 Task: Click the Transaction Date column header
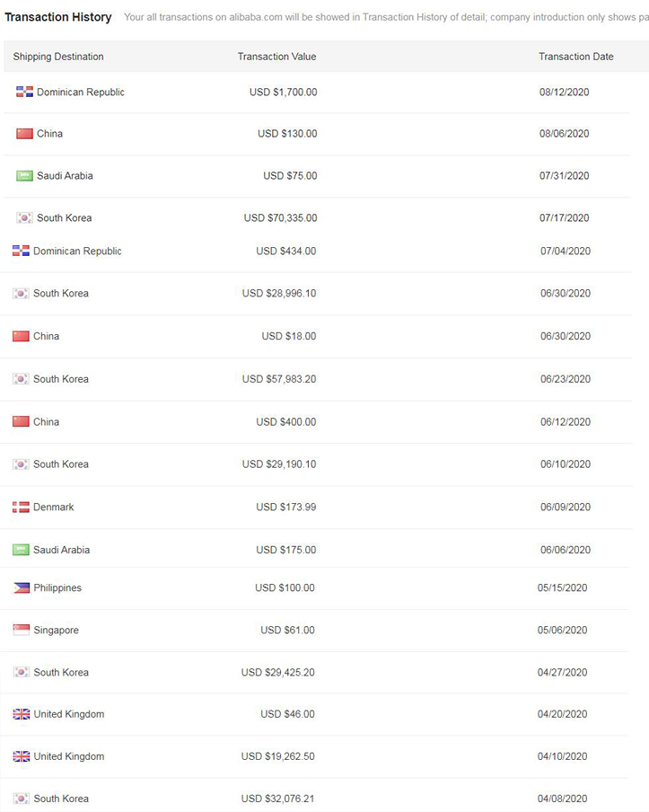[x=576, y=57]
